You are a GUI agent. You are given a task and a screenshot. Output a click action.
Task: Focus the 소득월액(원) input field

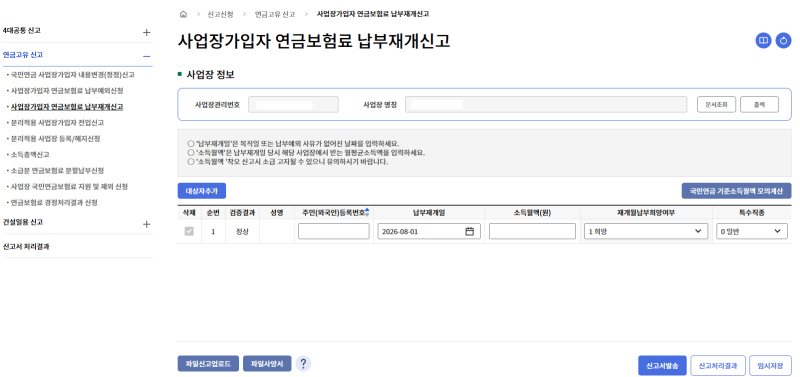coord(532,231)
